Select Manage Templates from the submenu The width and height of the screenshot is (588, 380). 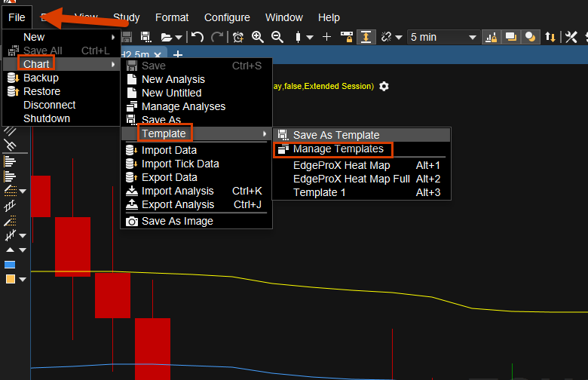[338, 149]
